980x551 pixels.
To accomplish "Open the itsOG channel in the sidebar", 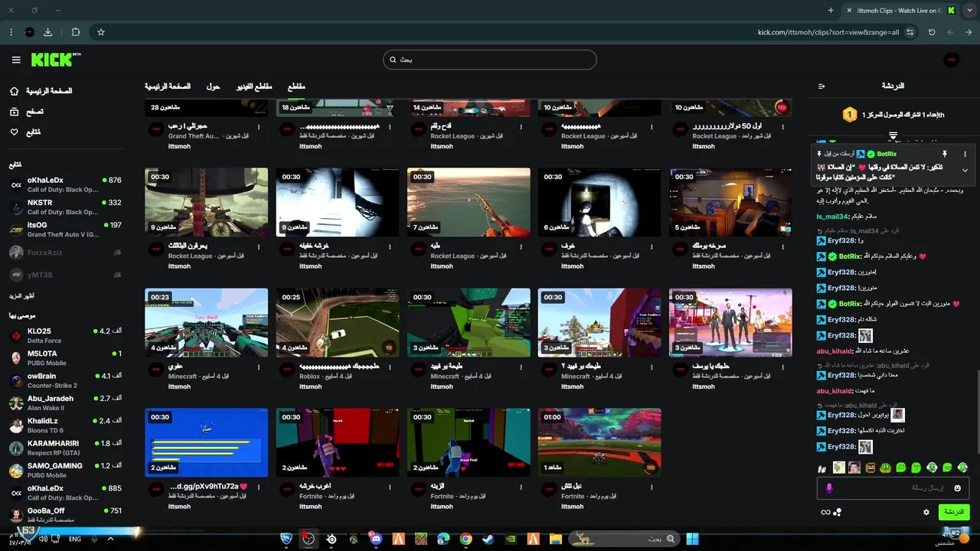I will [65, 230].
